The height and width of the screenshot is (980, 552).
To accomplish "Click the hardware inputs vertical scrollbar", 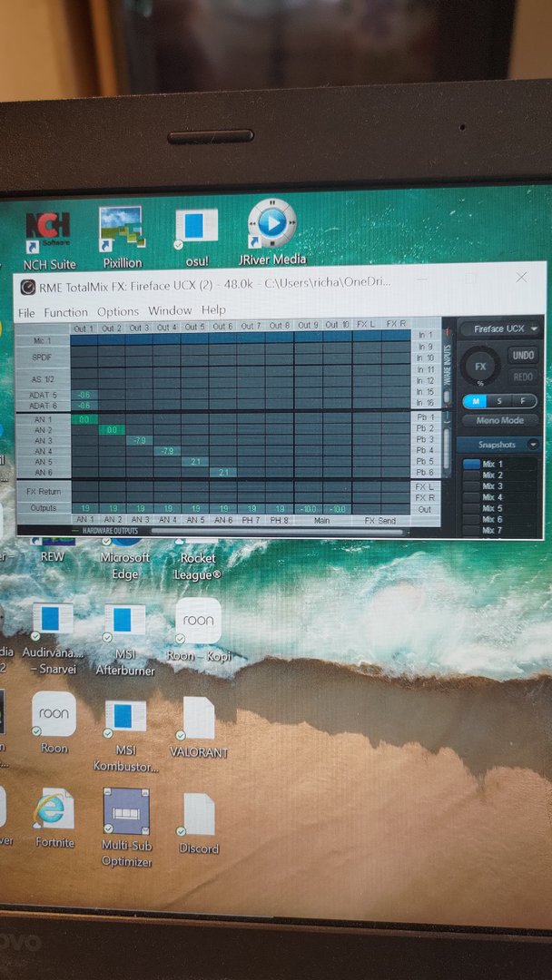I will 447,397.
